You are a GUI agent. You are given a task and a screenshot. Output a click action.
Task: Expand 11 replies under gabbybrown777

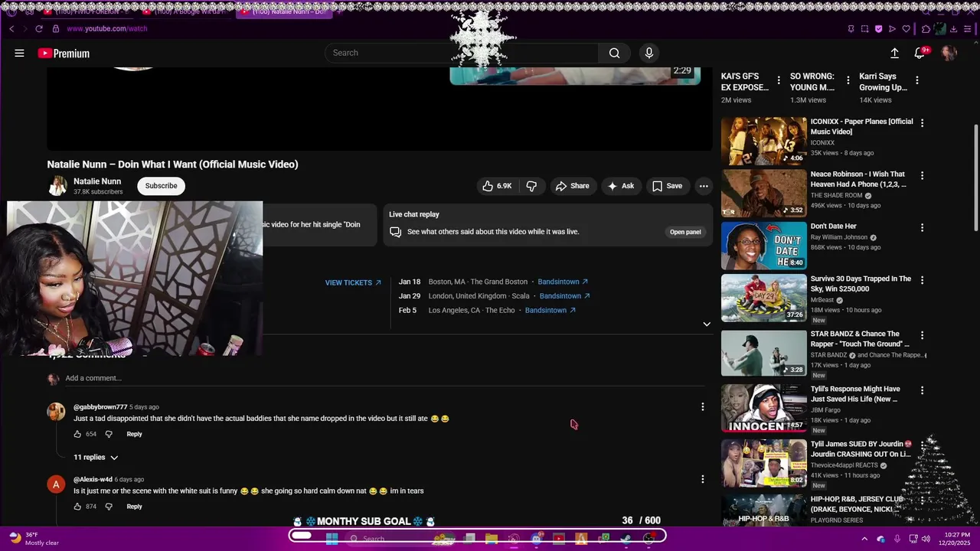[96, 458]
